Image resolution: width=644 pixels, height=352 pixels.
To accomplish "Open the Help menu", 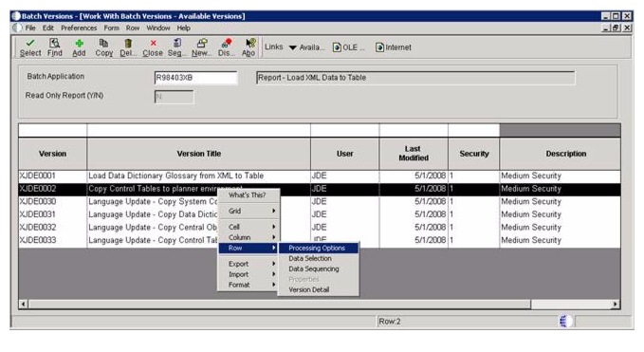I will click(x=184, y=28).
